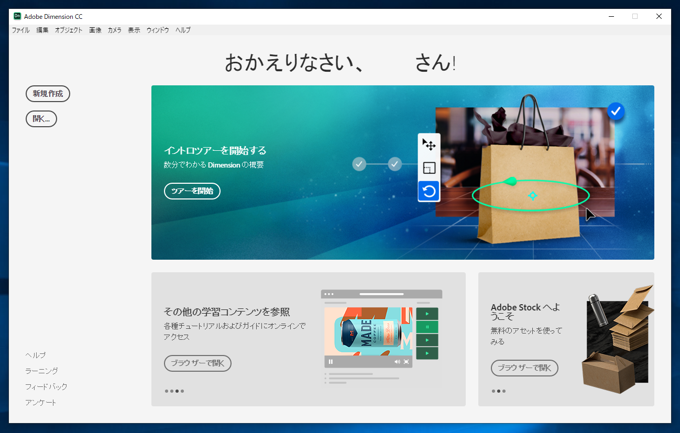Click the pause icon in tutorial preview

pyautogui.click(x=331, y=362)
